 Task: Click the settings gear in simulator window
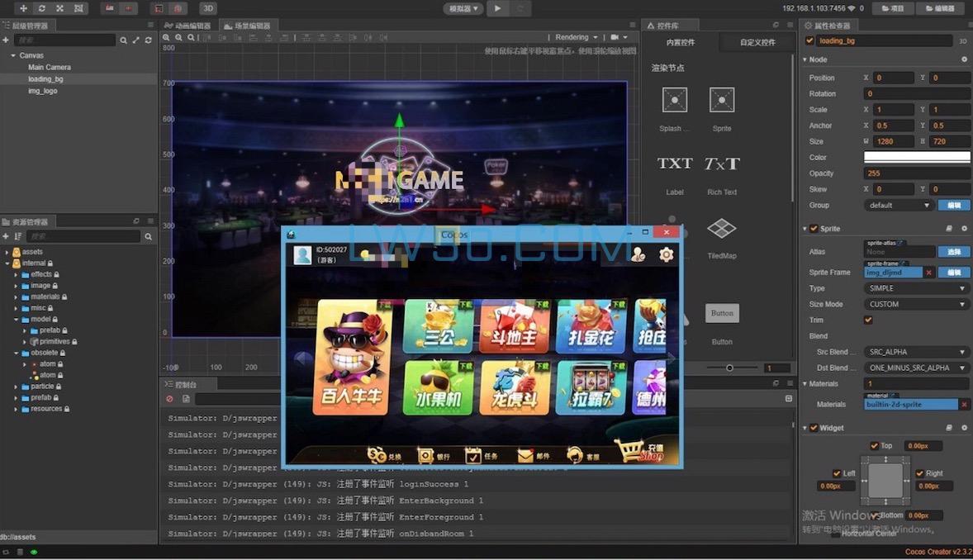tap(666, 255)
